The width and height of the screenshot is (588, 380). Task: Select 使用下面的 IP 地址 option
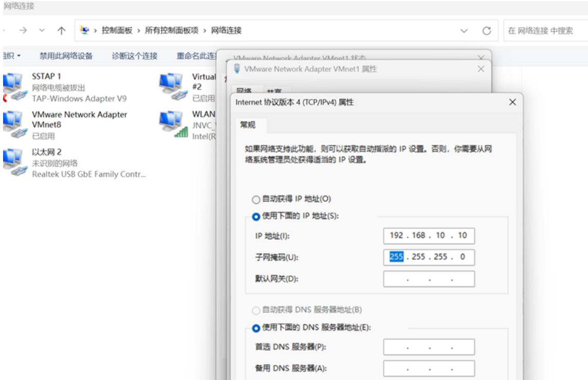[x=255, y=215]
